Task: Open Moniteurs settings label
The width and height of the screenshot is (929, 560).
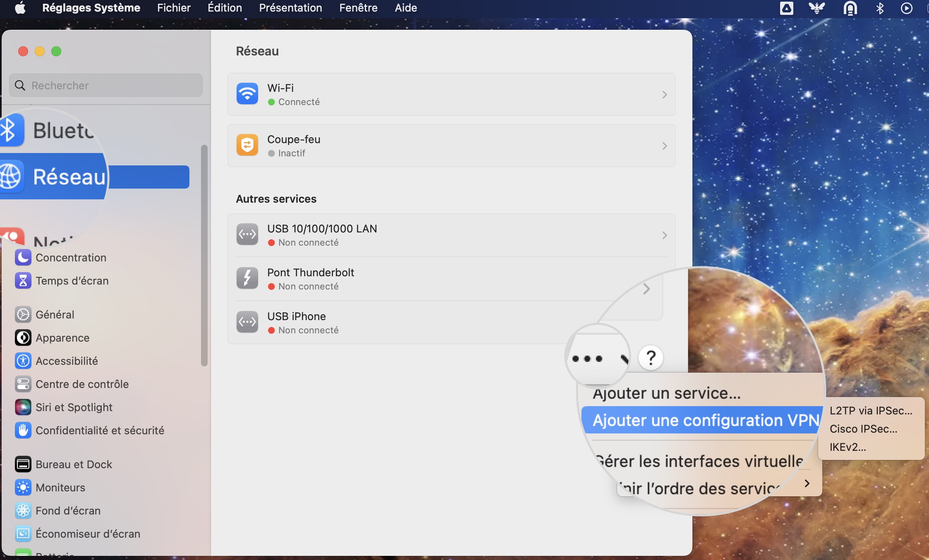Action: tap(60, 487)
